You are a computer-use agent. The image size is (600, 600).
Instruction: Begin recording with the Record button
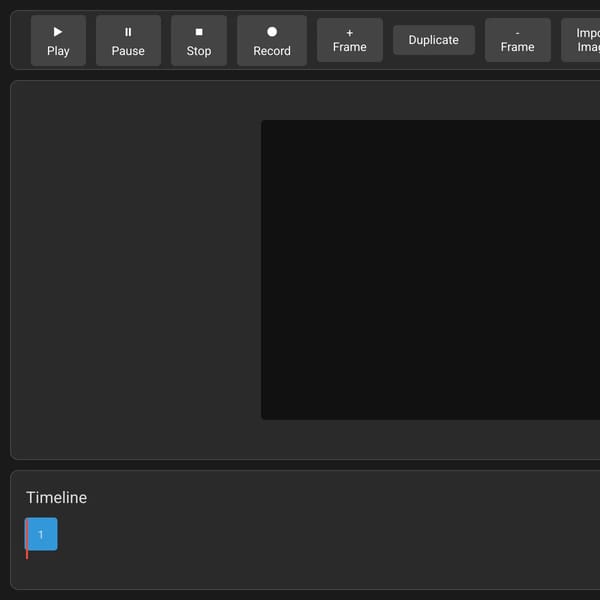click(272, 41)
